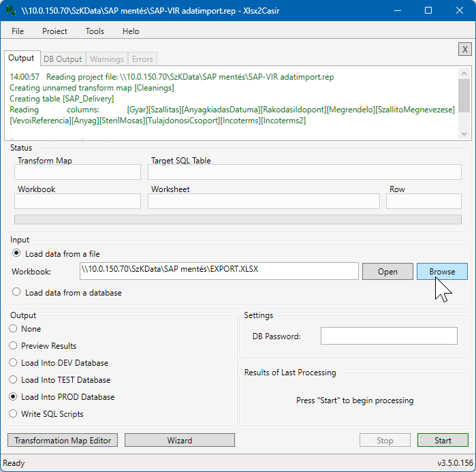The height and width of the screenshot is (472, 476).
Task: Select Load Into DEV Database
Action: click(59, 363)
